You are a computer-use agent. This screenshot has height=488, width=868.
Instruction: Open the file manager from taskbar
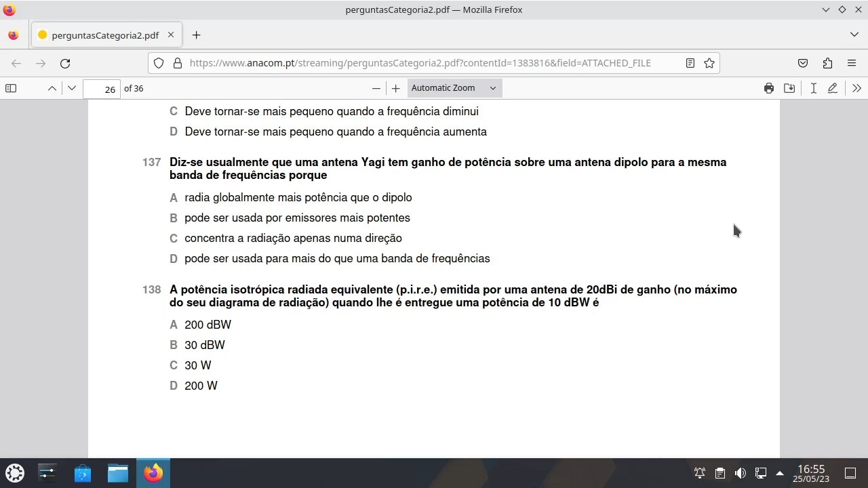pos(118,472)
